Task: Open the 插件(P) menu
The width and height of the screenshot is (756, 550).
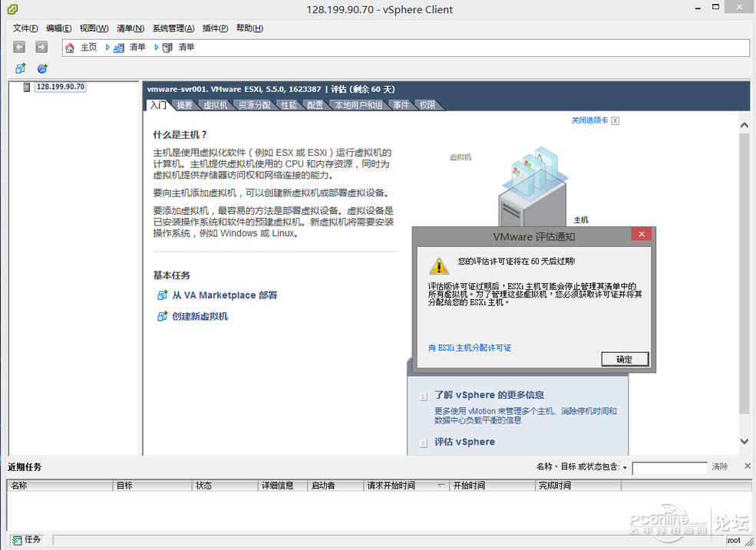Action: pyautogui.click(x=215, y=28)
